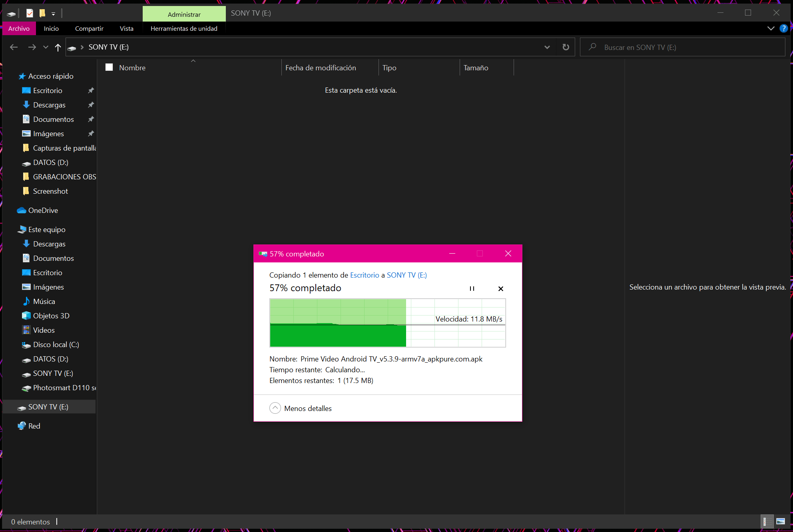Open the Vista ribbon tab
This screenshot has height=532, width=793.
pos(126,28)
